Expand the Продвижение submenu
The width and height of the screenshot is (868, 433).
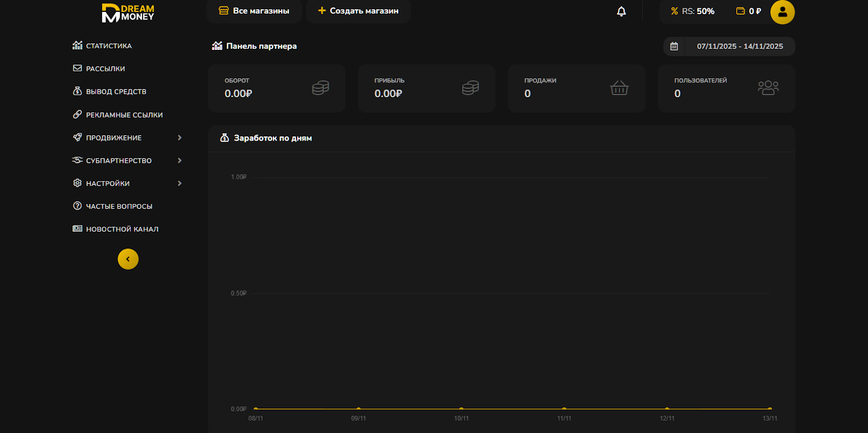pos(180,138)
